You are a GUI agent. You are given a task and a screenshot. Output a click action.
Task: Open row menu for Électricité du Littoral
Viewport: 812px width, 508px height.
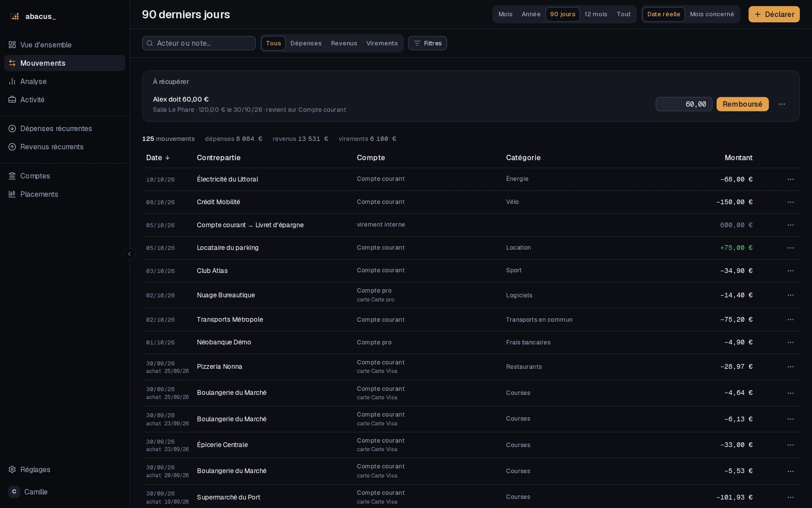790,179
